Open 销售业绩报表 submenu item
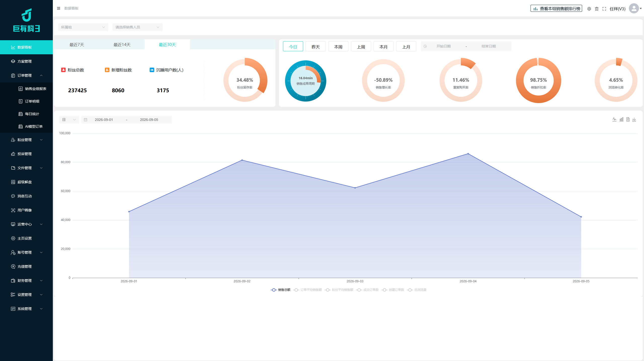Image resolution: width=644 pixels, height=361 pixels. [26, 89]
